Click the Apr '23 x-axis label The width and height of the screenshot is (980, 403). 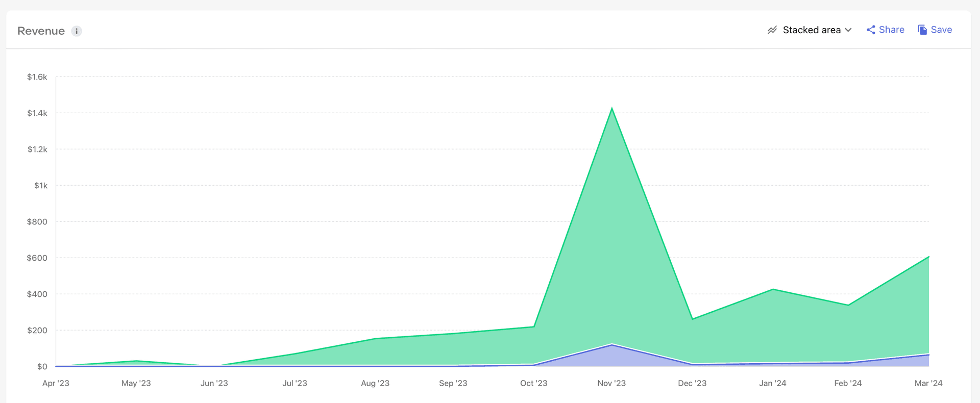coord(56,383)
